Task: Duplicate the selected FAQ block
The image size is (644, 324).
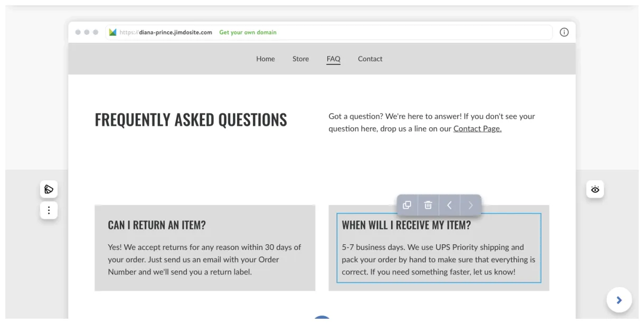Action: tap(407, 205)
